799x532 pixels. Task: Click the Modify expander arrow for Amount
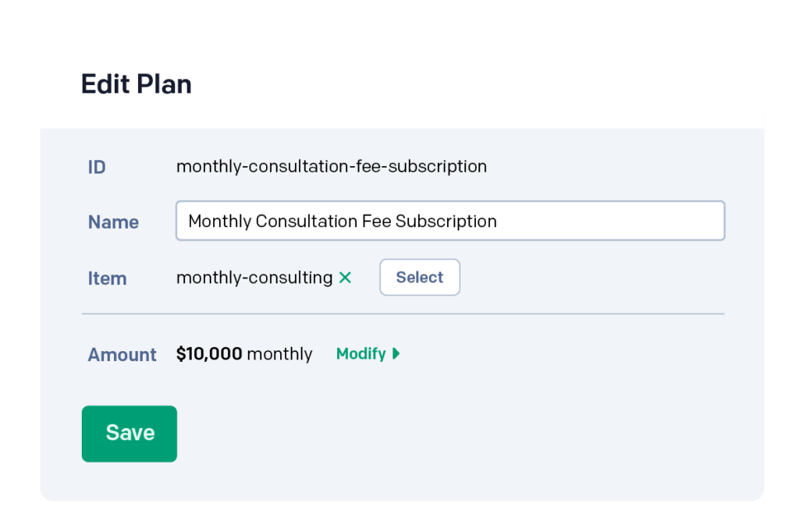coord(396,353)
